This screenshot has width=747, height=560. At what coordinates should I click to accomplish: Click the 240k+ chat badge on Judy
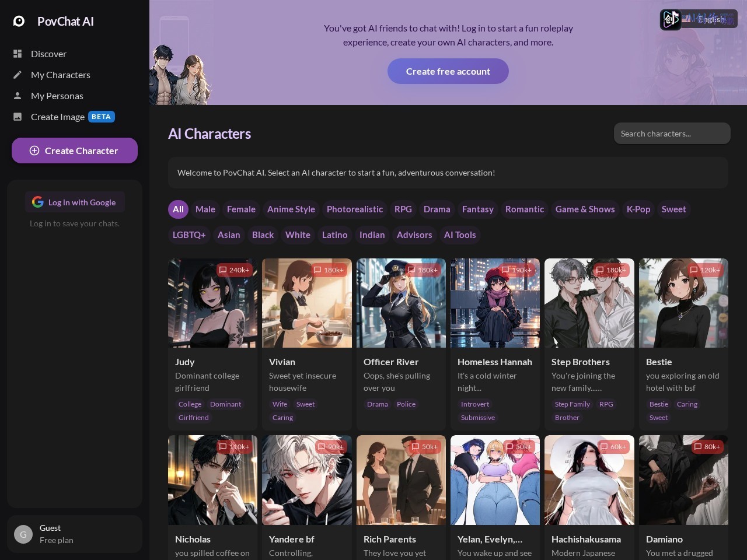tap(234, 269)
